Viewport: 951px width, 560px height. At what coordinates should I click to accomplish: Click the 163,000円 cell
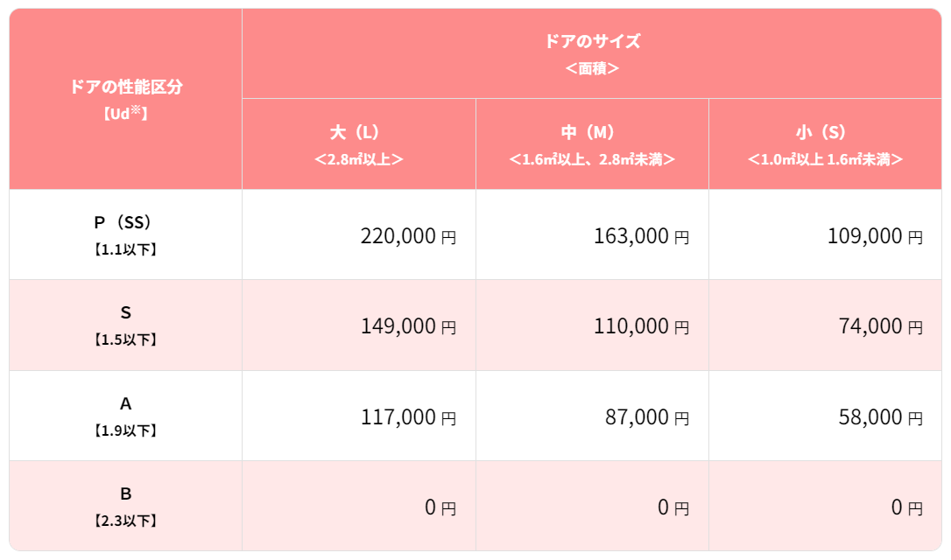tap(593, 234)
